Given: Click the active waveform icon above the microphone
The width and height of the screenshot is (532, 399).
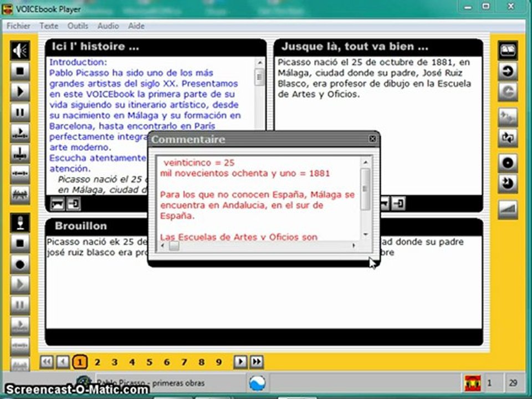Looking at the screenshot, I should pyautogui.click(x=20, y=195).
